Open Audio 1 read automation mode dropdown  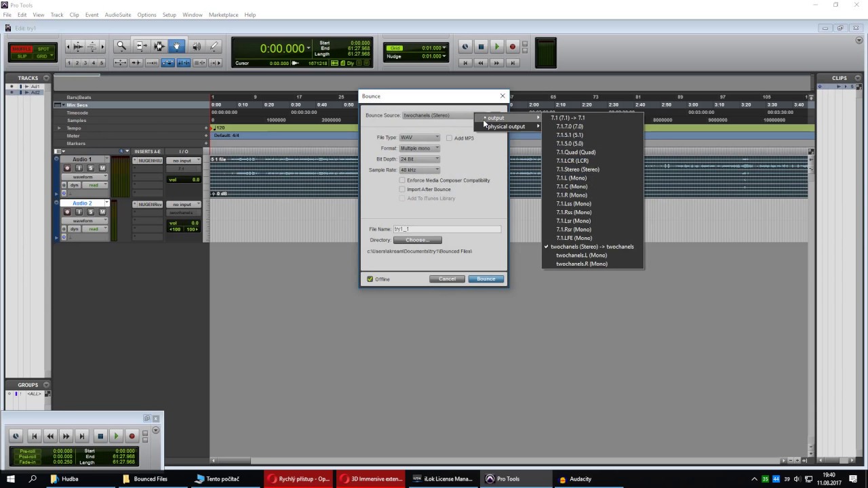click(x=95, y=185)
